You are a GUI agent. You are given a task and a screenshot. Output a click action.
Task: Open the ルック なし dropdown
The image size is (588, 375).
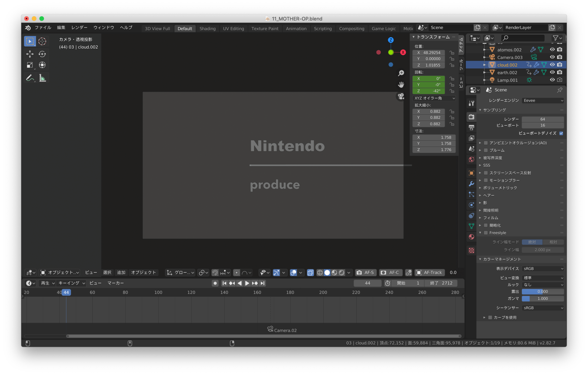543,285
